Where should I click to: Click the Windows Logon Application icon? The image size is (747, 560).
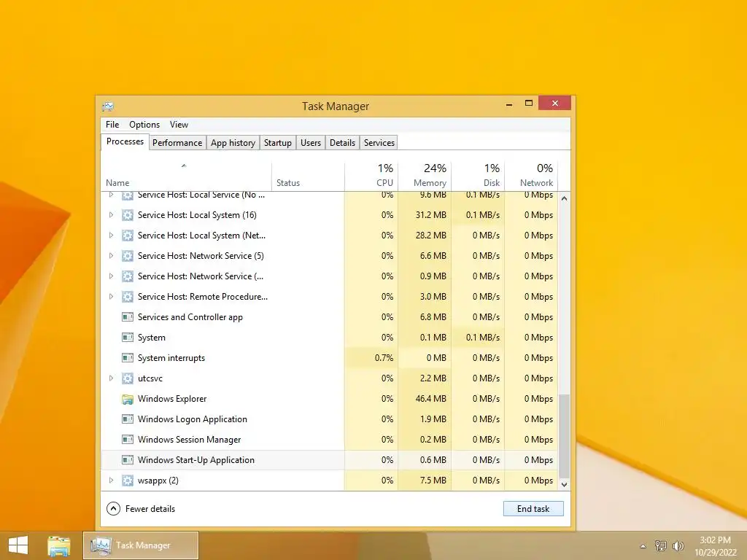point(127,419)
